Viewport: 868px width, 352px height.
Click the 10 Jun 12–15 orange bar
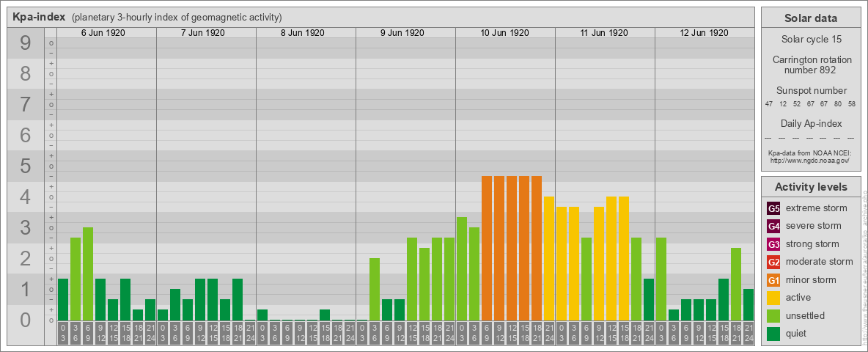point(512,248)
